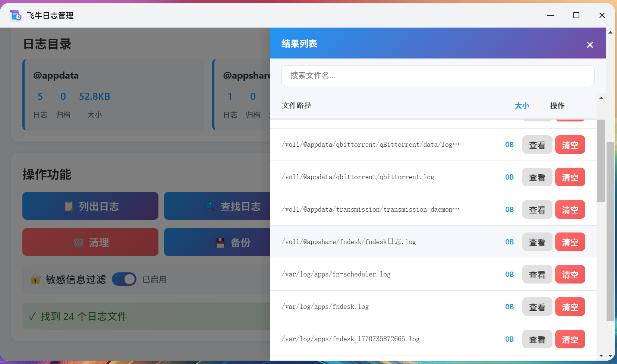
Task: Click the magnifier icon on 查找日志 button
Action: click(x=210, y=206)
